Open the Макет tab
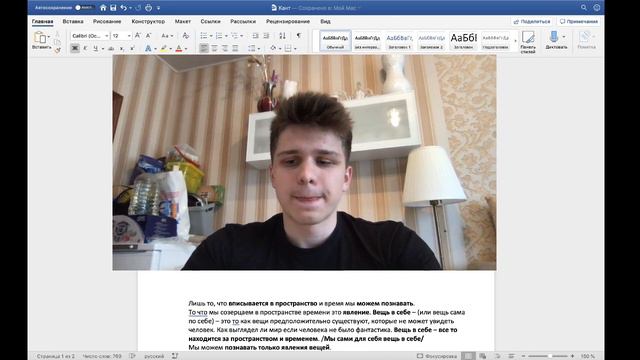The image size is (640, 360). tap(182, 21)
